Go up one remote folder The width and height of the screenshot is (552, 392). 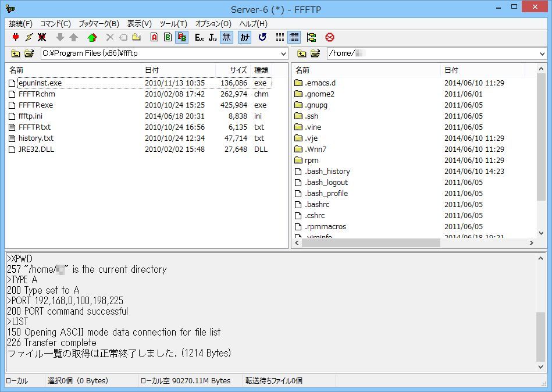[x=302, y=54]
